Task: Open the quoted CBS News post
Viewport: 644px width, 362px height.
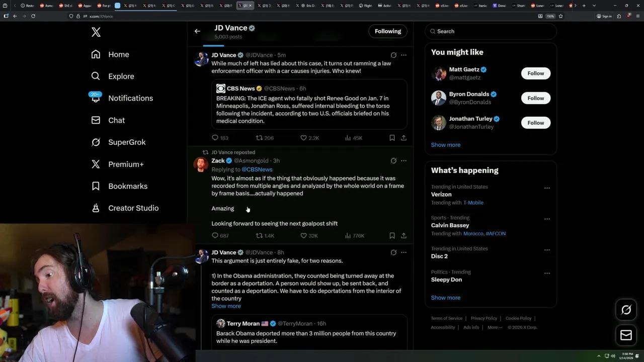Action: [x=309, y=105]
